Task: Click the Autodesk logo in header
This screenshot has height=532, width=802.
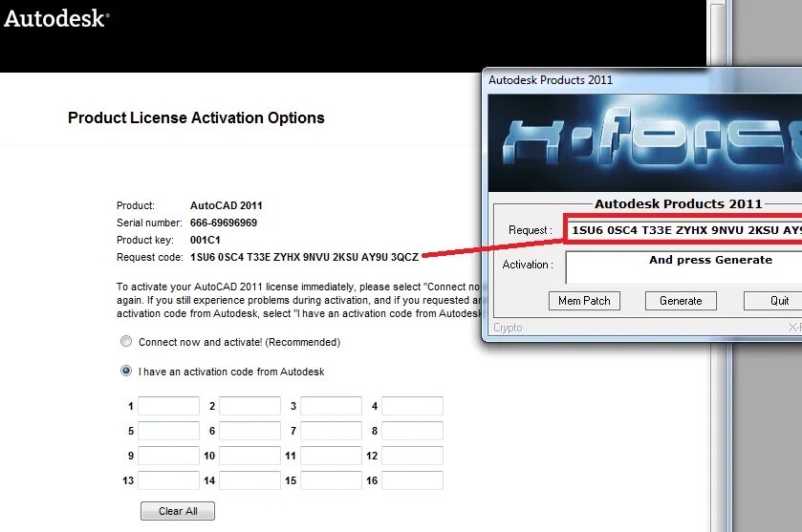Action: [56, 18]
